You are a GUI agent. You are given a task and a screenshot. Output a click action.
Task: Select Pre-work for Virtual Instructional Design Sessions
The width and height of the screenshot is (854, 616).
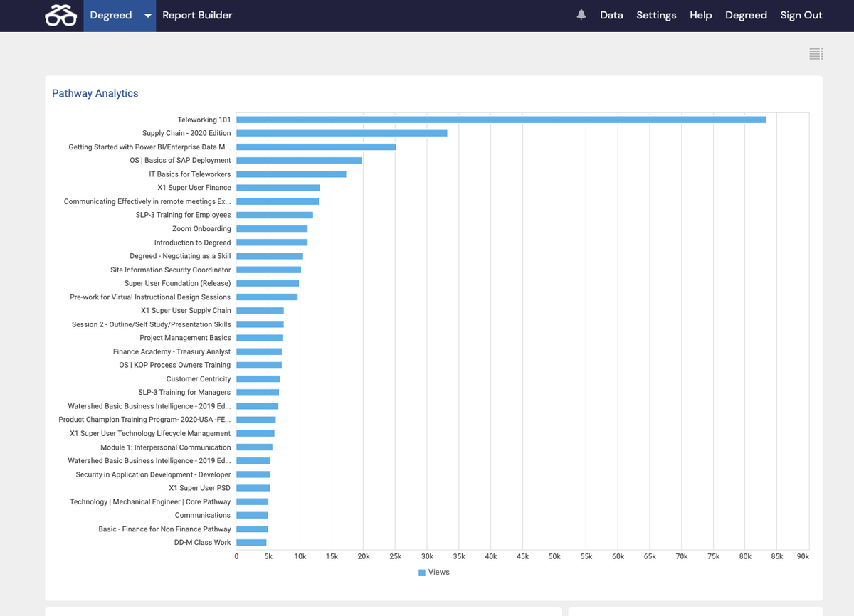pyautogui.click(x=150, y=297)
